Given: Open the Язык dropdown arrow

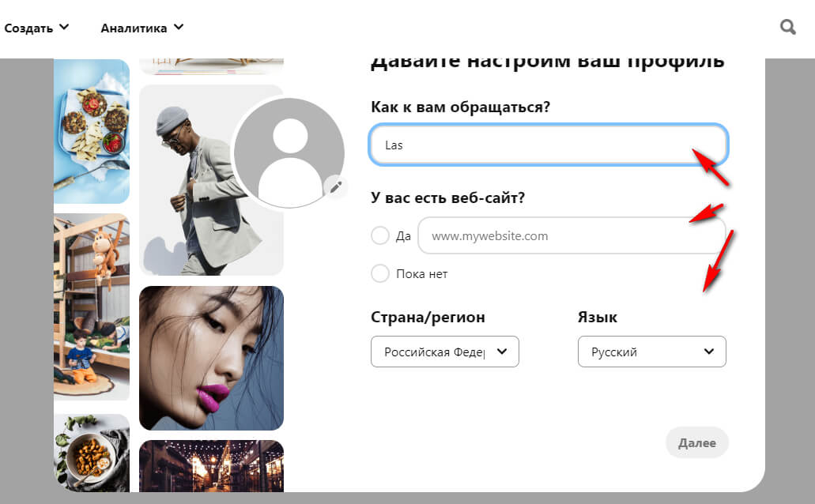Looking at the screenshot, I should pyautogui.click(x=709, y=352).
